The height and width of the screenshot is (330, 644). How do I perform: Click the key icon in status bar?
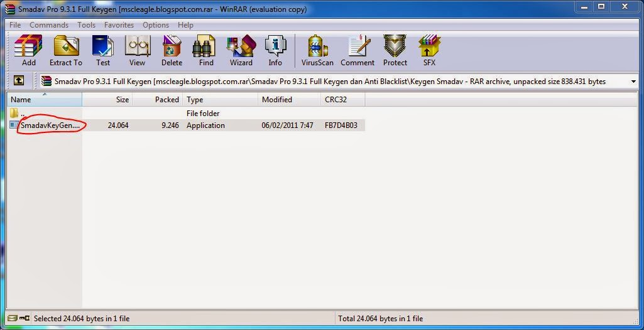(x=24, y=318)
